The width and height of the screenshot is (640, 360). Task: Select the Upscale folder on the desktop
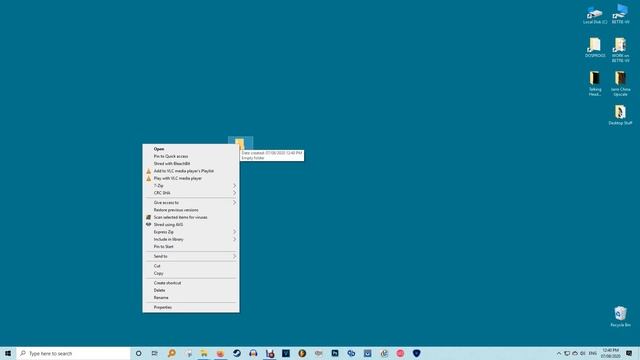[x=620, y=83]
